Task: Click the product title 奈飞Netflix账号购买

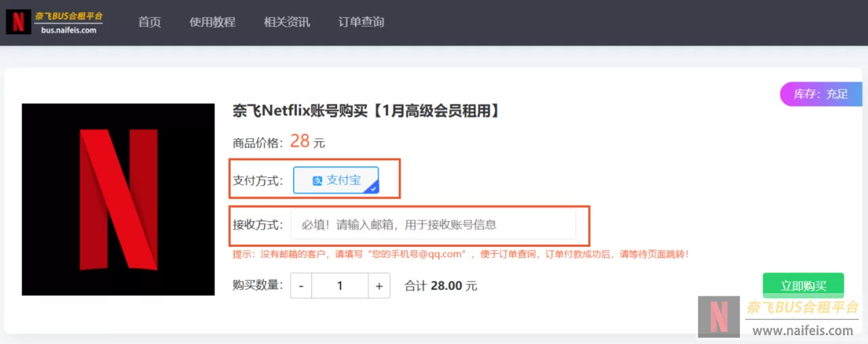Action: 366,111
